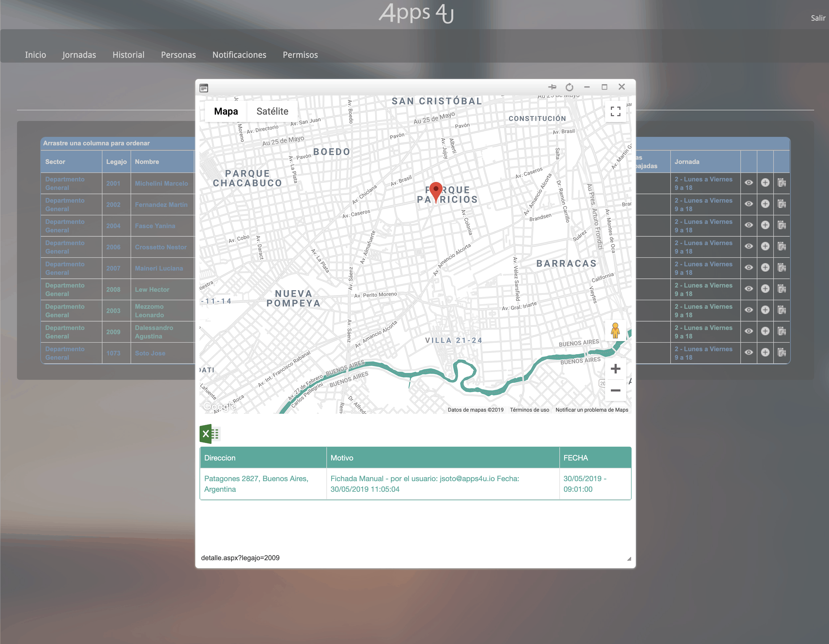This screenshot has height=644, width=829.
Task: Zoom in on the map
Action: [615, 369]
